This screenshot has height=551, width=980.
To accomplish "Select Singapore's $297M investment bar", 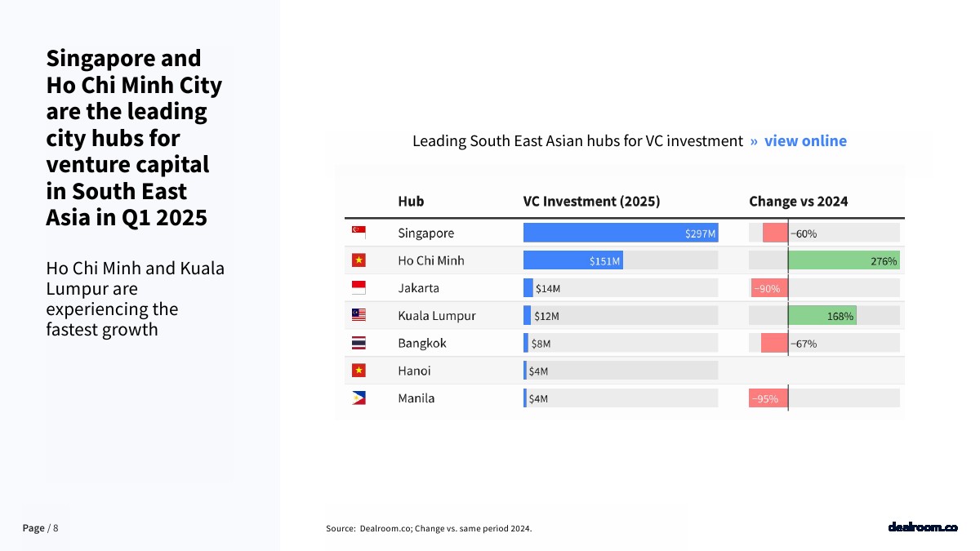I will pos(621,233).
